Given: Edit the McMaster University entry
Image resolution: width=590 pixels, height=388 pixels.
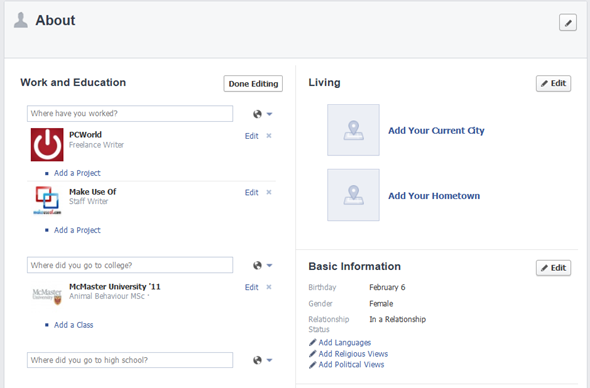Looking at the screenshot, I should [x=251, y=287].
